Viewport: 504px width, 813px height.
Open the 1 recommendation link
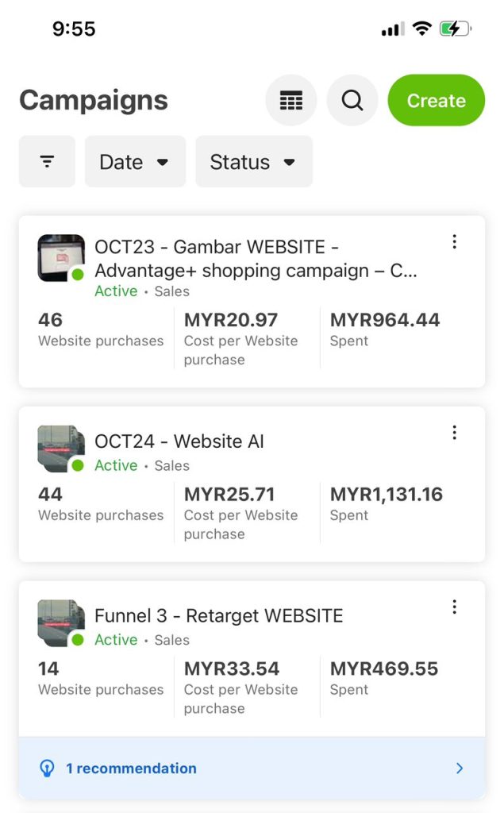tap(131, 769)
